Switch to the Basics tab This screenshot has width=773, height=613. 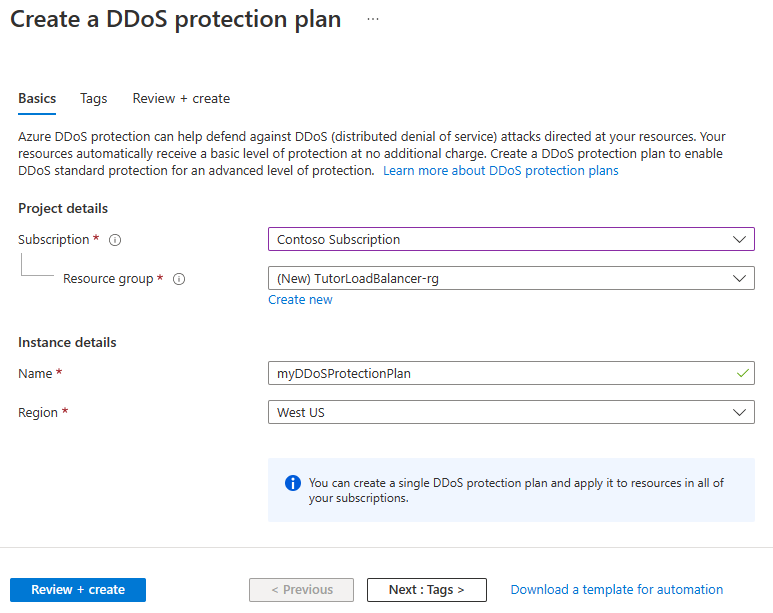37,99
